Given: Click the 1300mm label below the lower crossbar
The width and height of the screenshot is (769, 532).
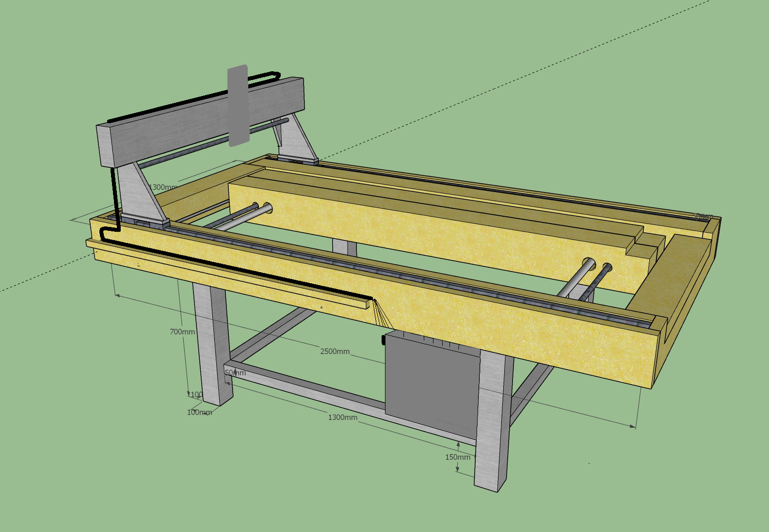Looking at the screenshot, I should coord(343,417).
